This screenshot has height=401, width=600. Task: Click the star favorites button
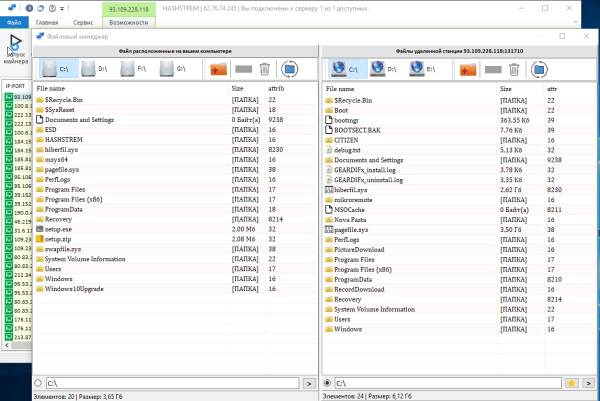click(570, 382)
